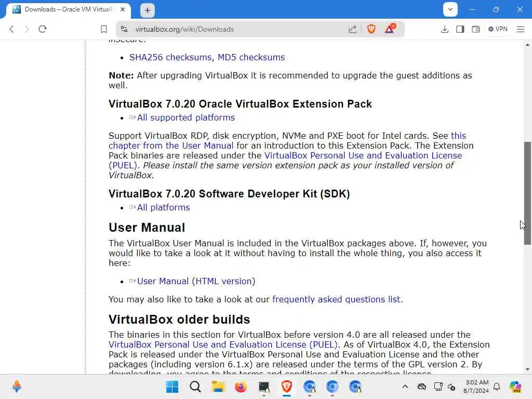532x399 pixels.
Task: Open the Brave Shields lion icon
Action: point(371,29)
